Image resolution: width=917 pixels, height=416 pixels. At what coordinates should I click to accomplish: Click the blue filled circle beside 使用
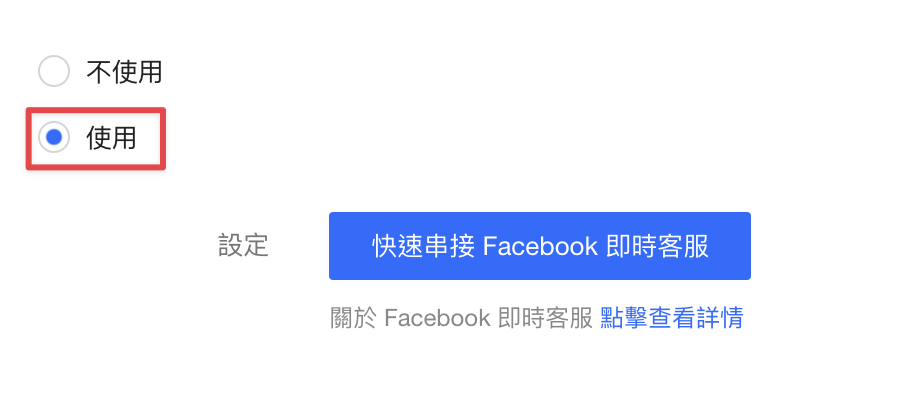(54, 137)
